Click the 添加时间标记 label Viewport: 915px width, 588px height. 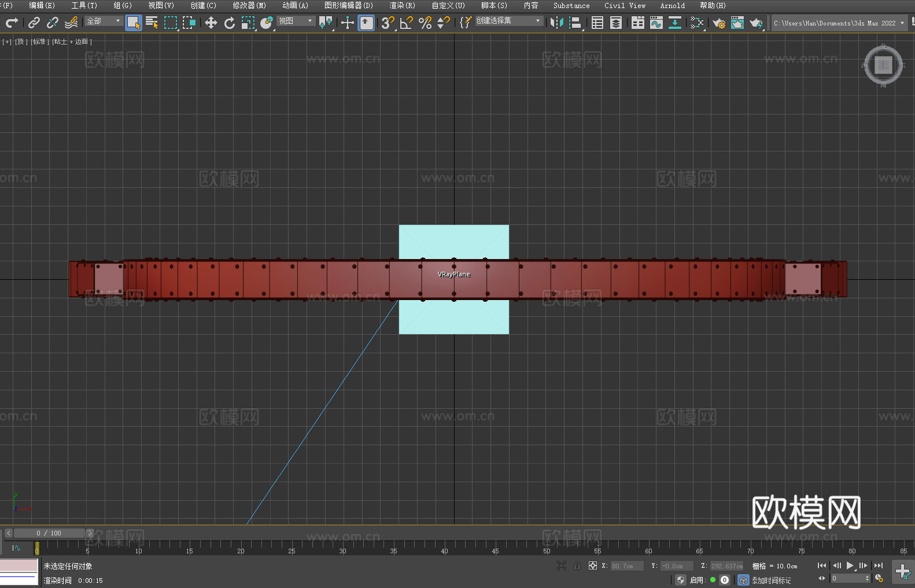(771, 580)
